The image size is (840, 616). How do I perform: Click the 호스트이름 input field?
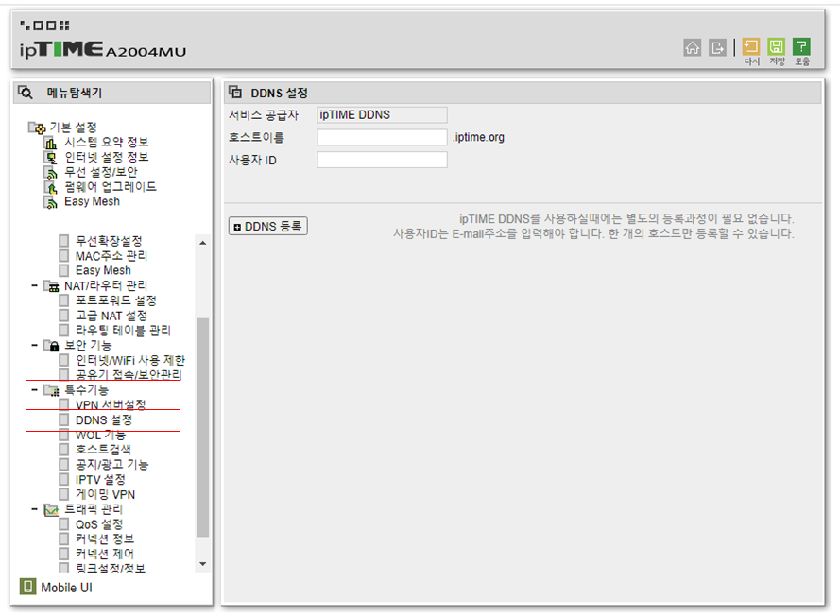tap(382, 137)
